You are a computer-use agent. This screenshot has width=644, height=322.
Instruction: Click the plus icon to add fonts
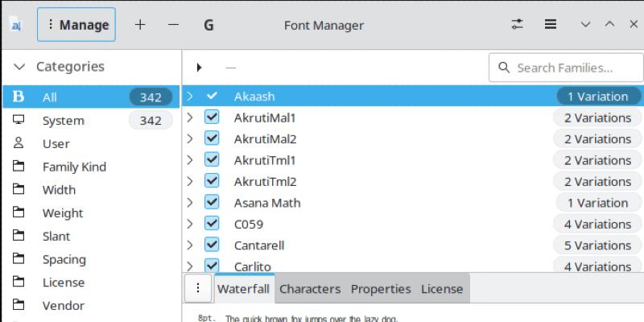(x=140, y=24)
